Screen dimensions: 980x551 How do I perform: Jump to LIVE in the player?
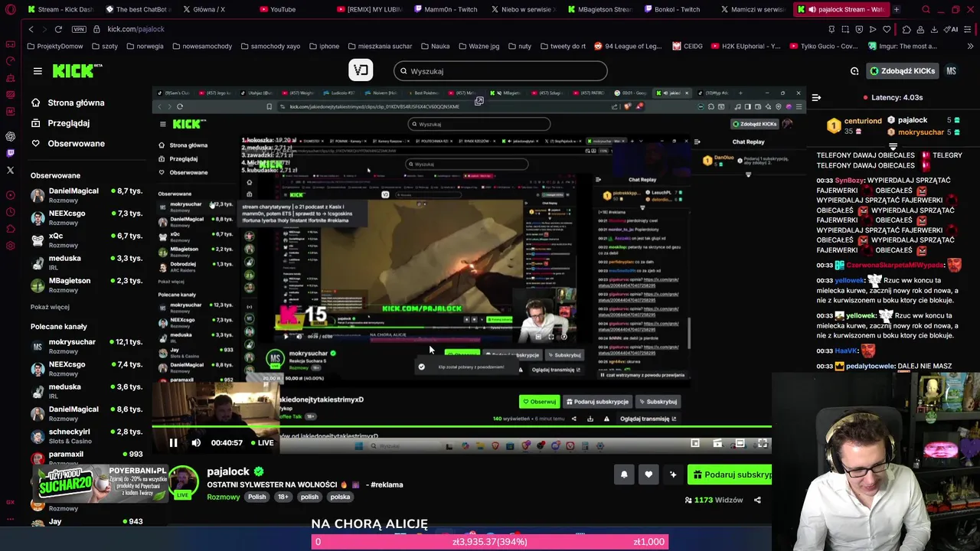coord(262,443)
